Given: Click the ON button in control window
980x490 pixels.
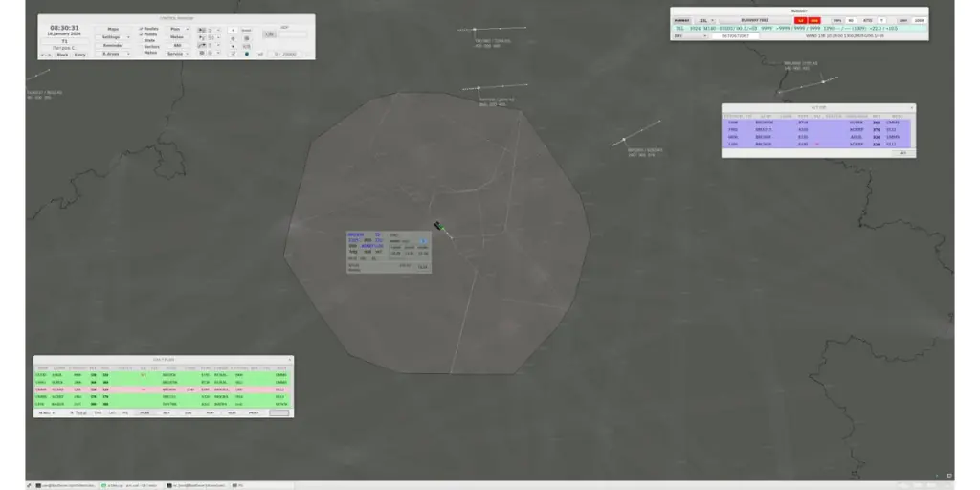Looking at the screenshot, I should coord(269,34).
